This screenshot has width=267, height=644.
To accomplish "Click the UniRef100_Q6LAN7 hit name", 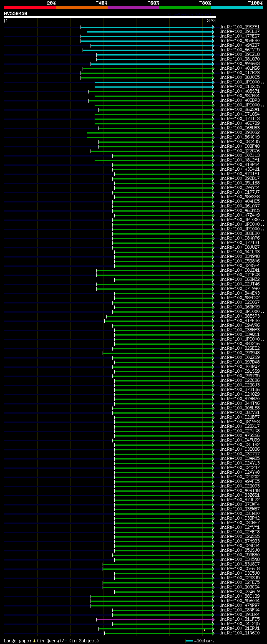I will pos(239,206).
